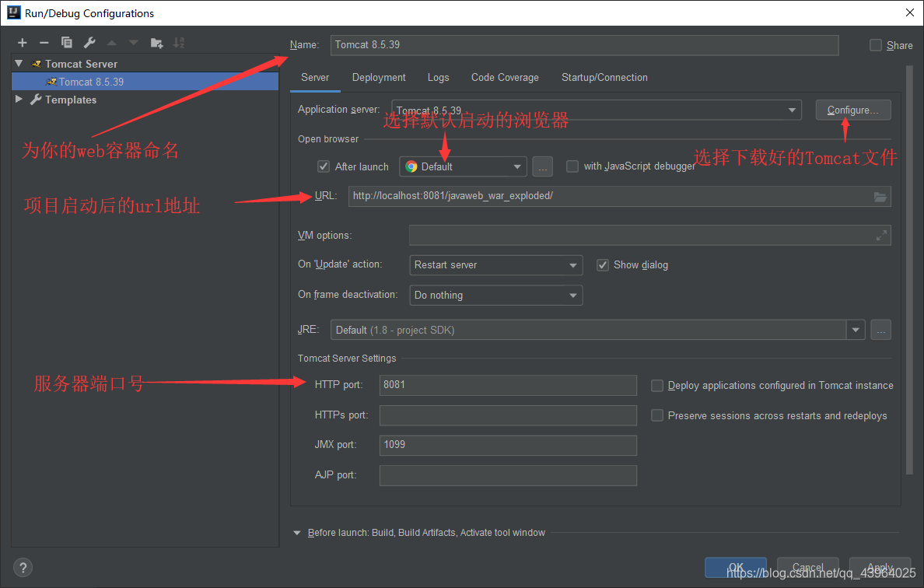Screen dimensions: 924x588
Task: Toggle the Share checkbox
Action: (876, 45)
